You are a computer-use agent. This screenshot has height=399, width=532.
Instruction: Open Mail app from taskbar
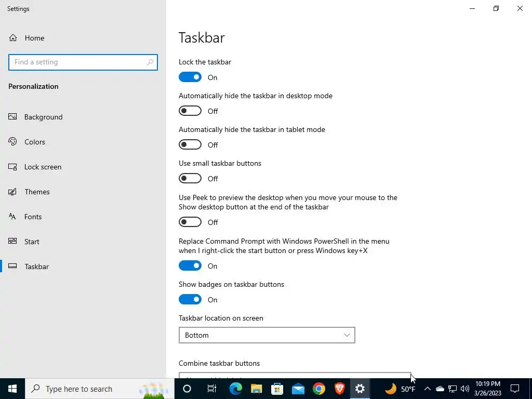coord(298,389)
